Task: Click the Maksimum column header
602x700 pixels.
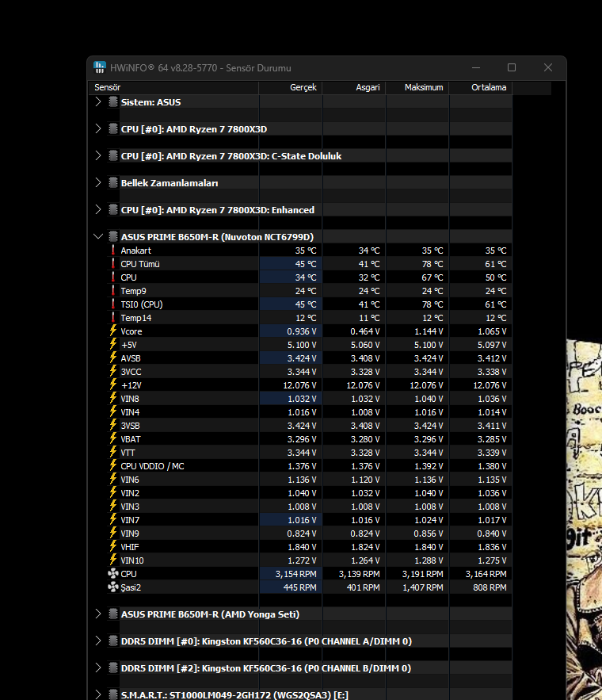Action: 424,87
